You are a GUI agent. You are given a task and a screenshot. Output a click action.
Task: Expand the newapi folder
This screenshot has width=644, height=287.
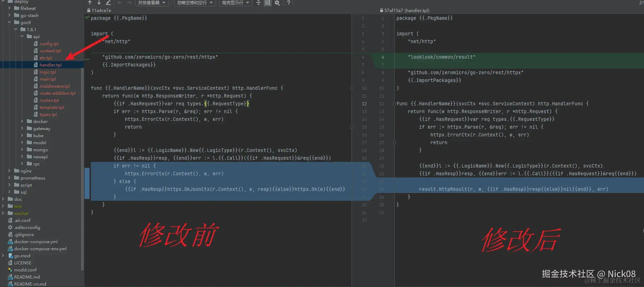click(22, 157)
